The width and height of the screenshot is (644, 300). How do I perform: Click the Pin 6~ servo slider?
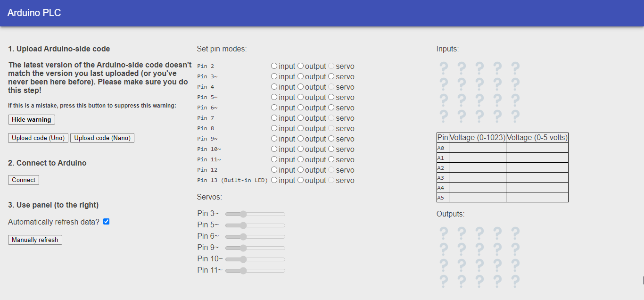pos(255,237)
